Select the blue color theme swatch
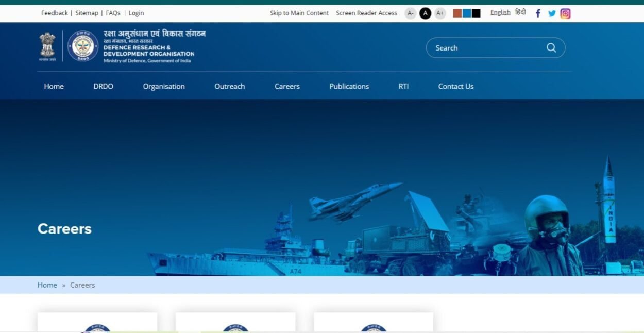This screenshot has width=644, height=333. point(467,13)
